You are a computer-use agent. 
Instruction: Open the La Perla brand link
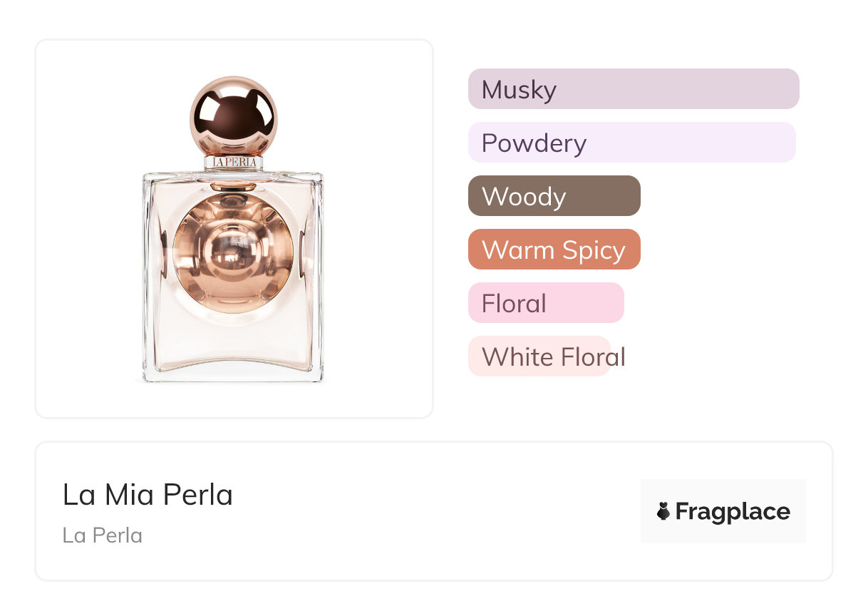103,535
